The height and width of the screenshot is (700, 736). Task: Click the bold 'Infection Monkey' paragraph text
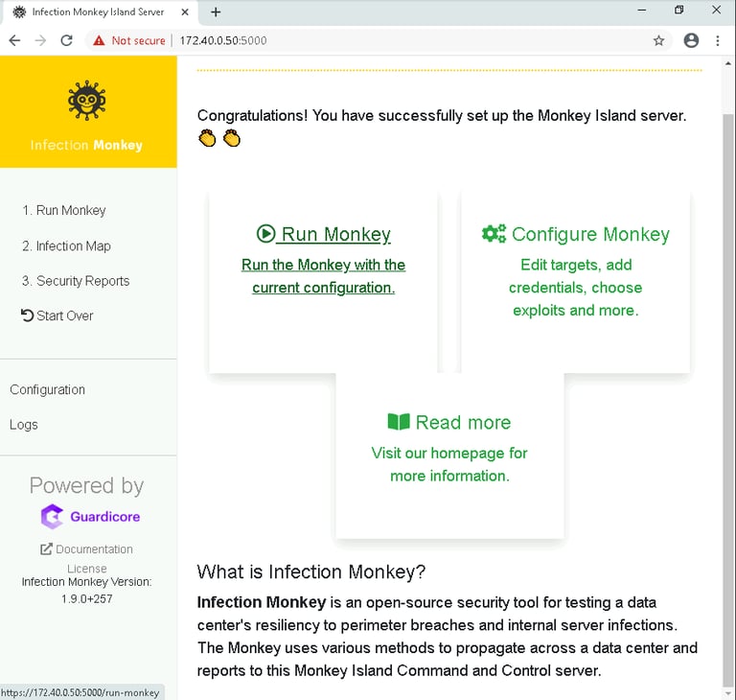262,602
